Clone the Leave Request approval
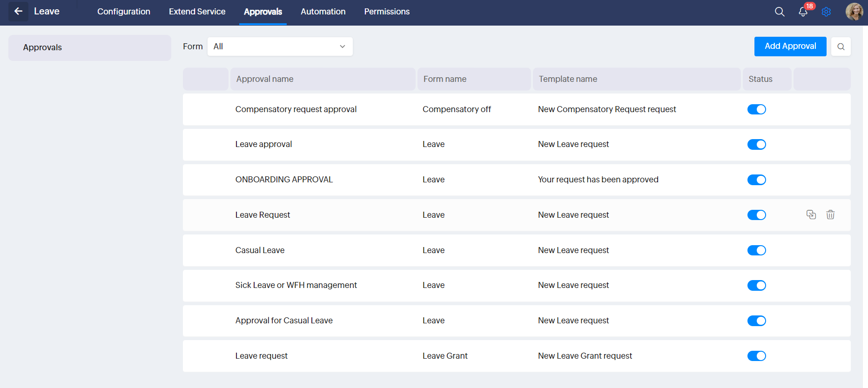 click(811, 214)
